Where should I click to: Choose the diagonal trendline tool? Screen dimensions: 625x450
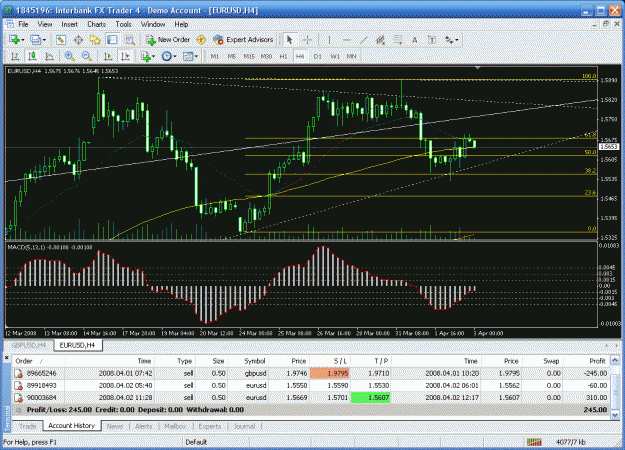pos(363,40)
